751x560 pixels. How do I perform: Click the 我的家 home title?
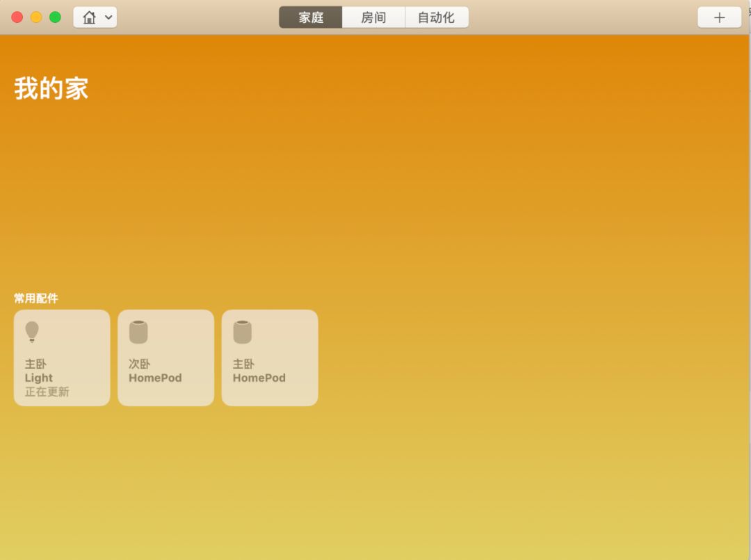tap(51, 87)
